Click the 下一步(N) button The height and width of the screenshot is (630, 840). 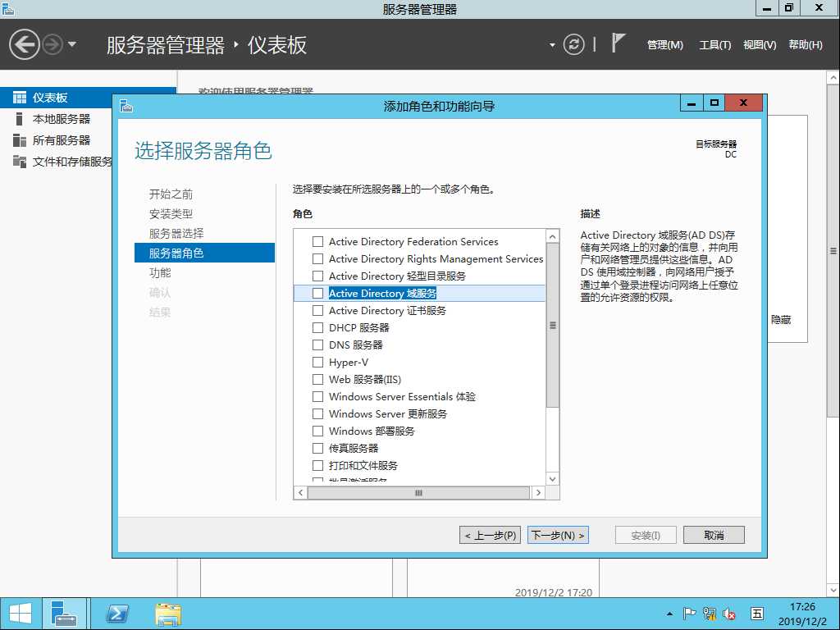558,535
